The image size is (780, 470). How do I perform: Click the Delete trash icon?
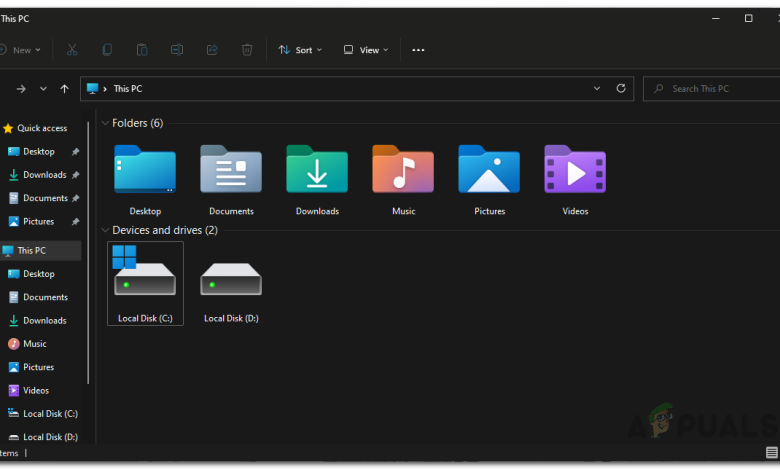(x=247, y=50)
